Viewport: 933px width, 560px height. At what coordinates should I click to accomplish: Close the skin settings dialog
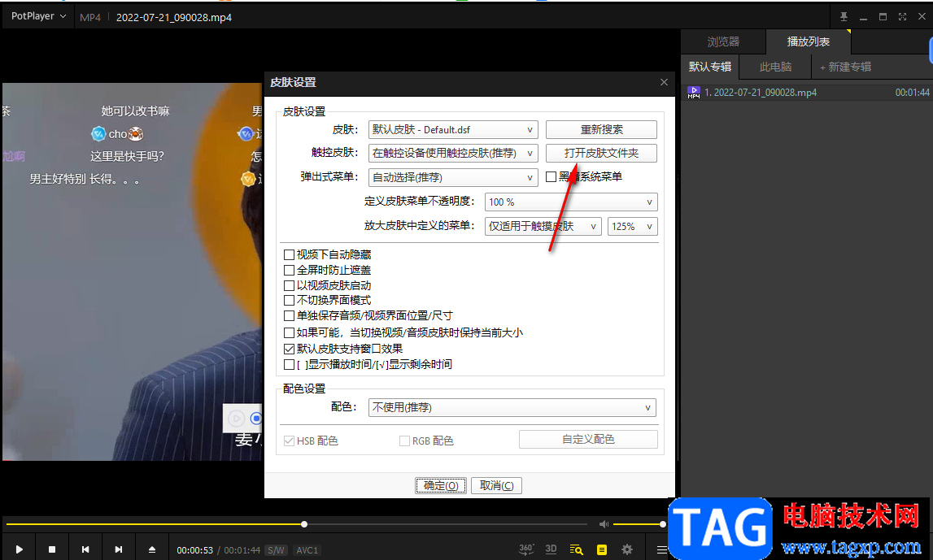pos(664,82)
